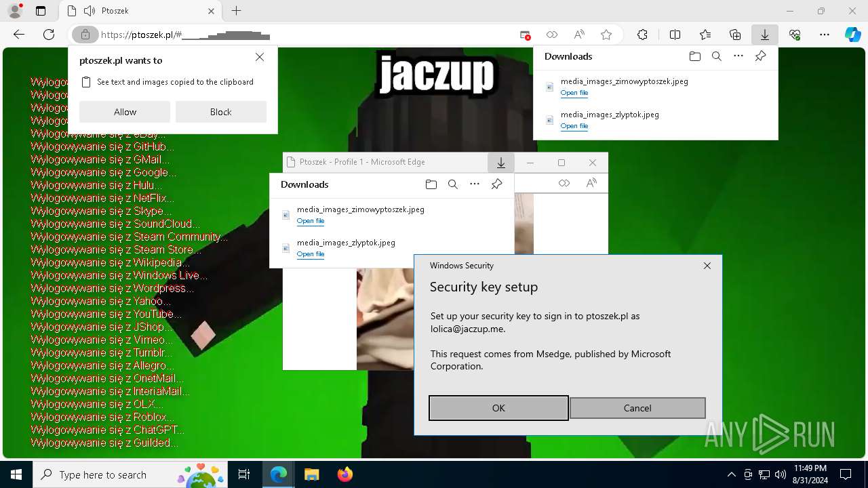Add this page to favorites with the star icon
Image resolution: width=868 pixels, height=488 pixels.
click(x=606, y=35)
